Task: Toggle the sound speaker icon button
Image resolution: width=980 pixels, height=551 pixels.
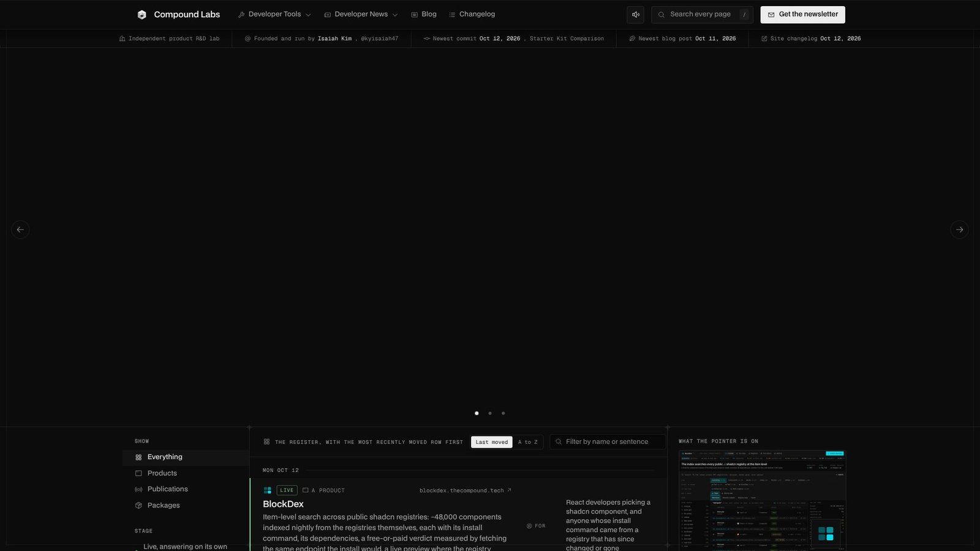Action: (x=635, y=15)
